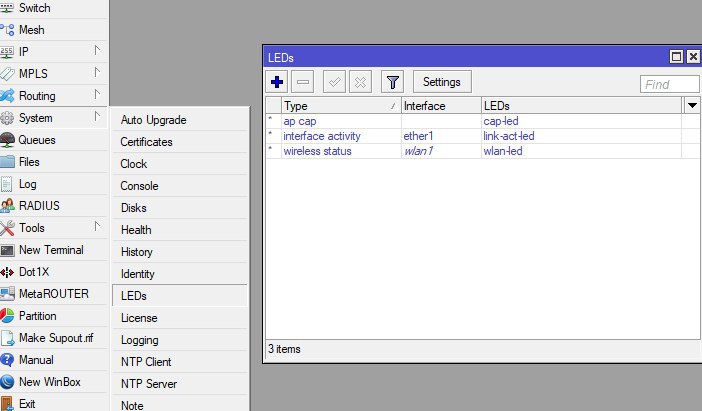Click the Switch sidebar icon
This screenshot has width=702, height=411.
[x=7, y=8]
